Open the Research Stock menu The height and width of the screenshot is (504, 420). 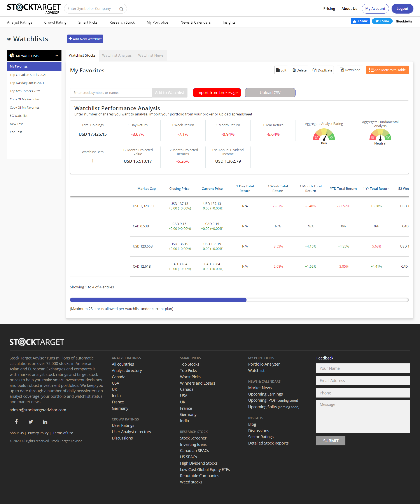[x=122, y=22]
